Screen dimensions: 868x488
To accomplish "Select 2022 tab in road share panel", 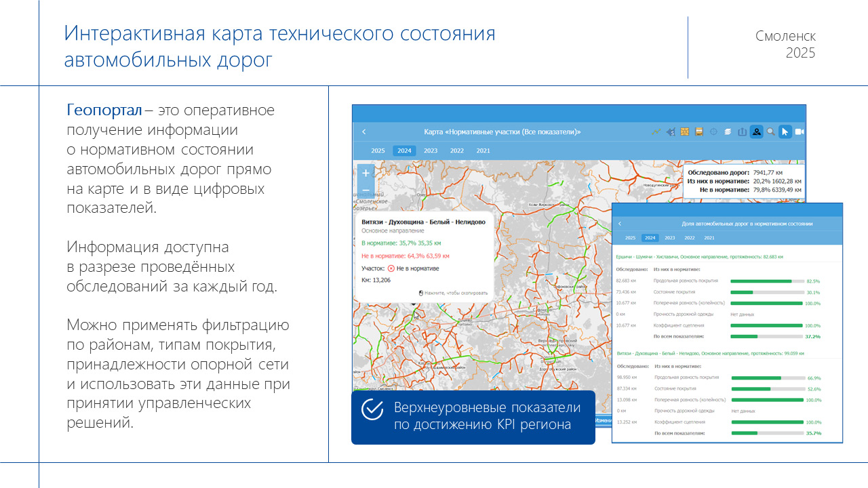I will pyautogui.click(x=690, y=238).
